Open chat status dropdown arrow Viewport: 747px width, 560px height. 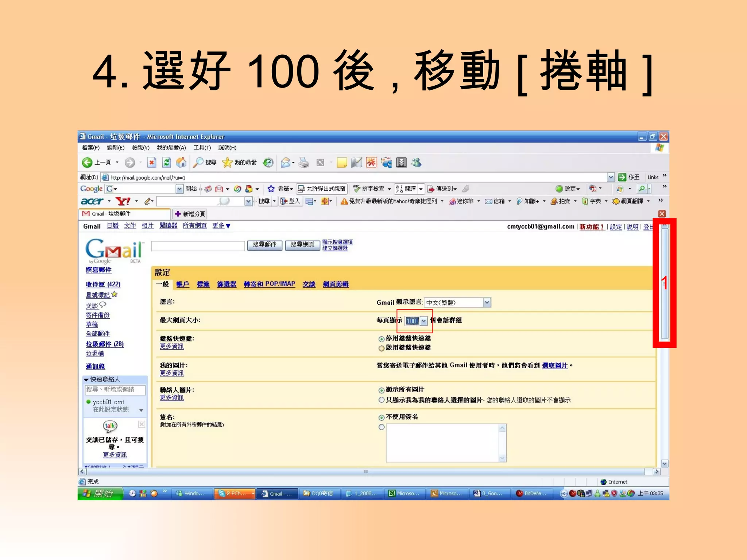point(141,411)
